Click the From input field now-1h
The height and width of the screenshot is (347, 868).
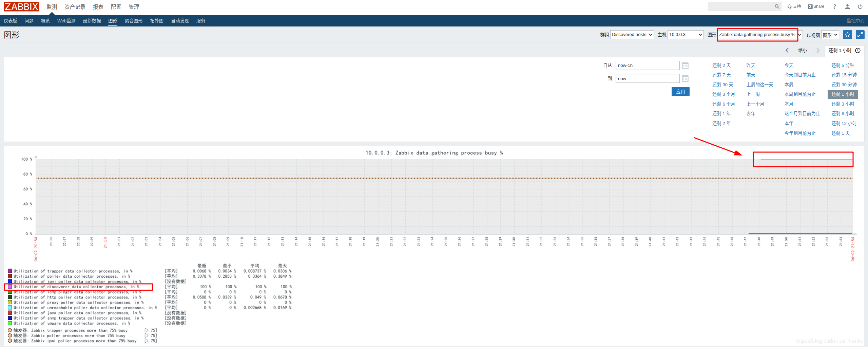click(648, 66)
